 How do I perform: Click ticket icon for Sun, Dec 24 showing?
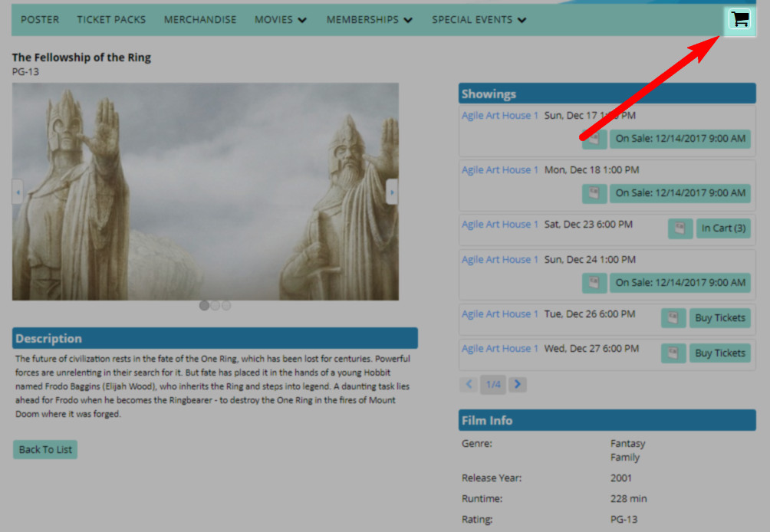pos(594,283)
